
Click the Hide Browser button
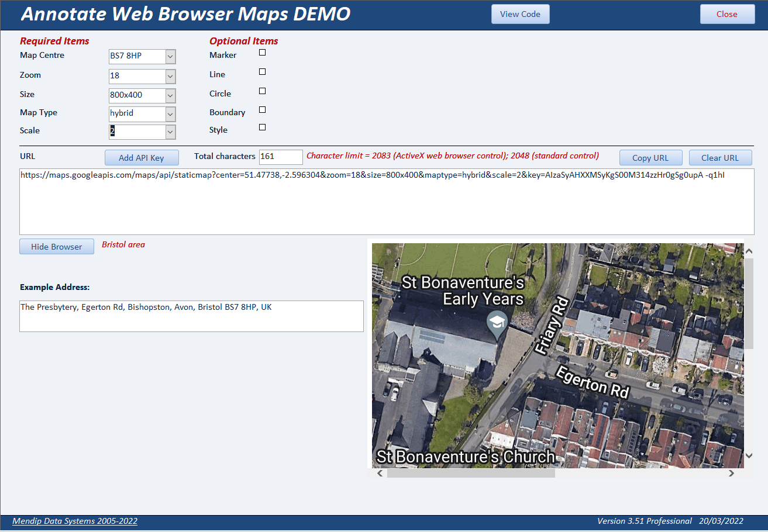57,247
